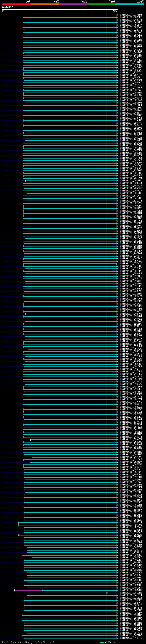Select the query name AV441231
The height and width of the screenshot is (644, 146).
8,7
